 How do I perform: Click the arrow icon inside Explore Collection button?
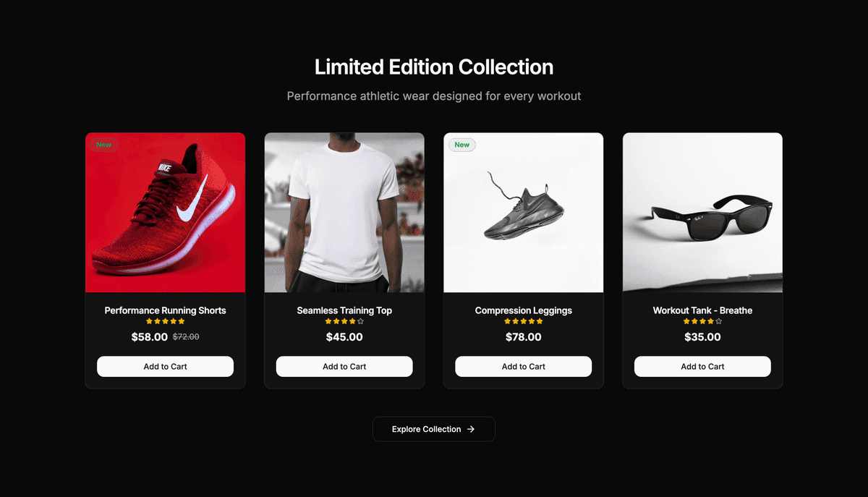click(472, 429)
